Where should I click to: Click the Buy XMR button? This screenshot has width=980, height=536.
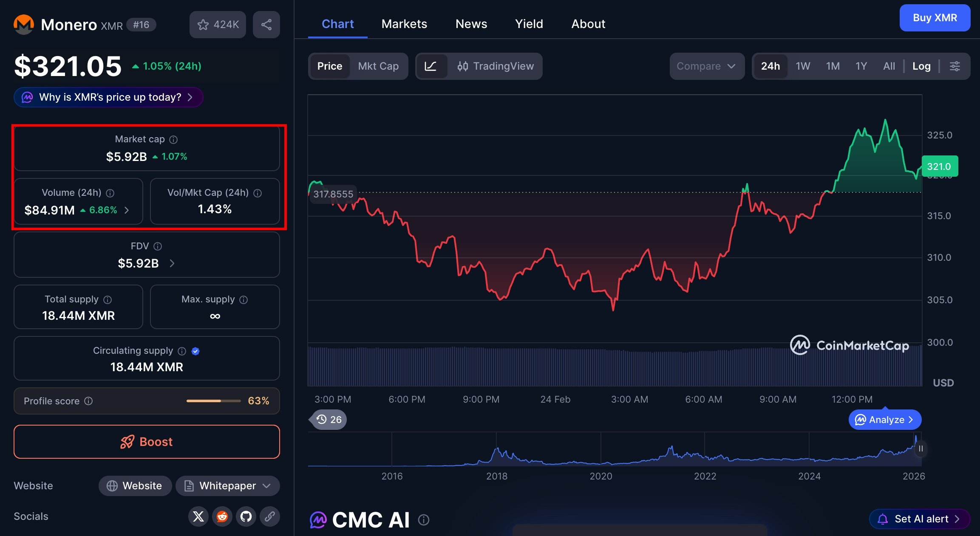[x=935, y=18]
